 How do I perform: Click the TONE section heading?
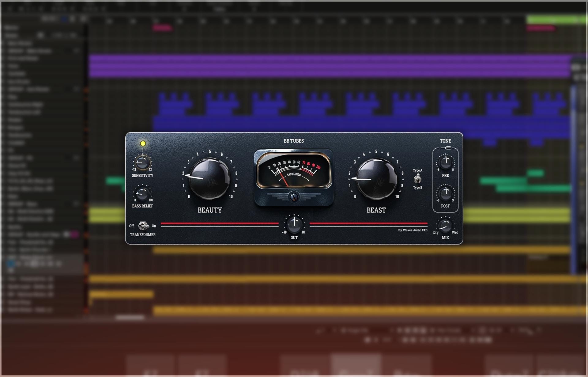[x=446, y=141]
